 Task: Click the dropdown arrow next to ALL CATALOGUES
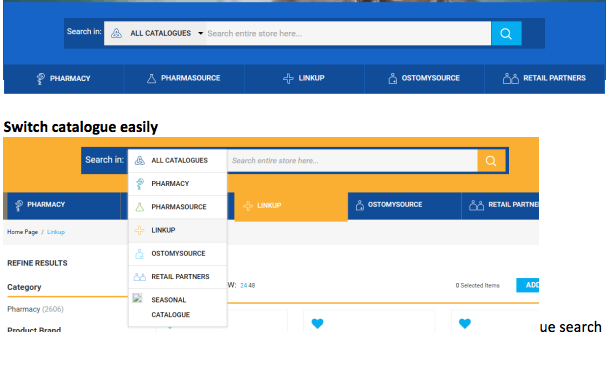(200, 33)
